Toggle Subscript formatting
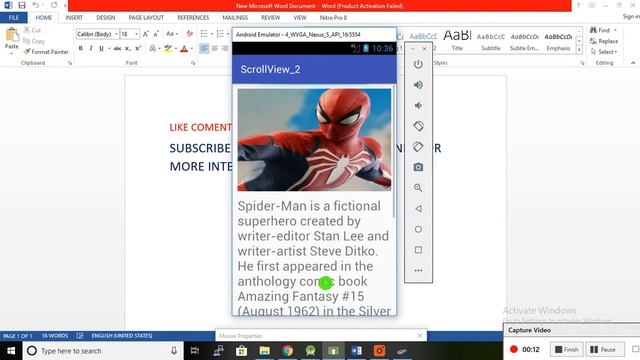Screen dimensions: 640x360 pyautogui.click(x=128, y=48)
